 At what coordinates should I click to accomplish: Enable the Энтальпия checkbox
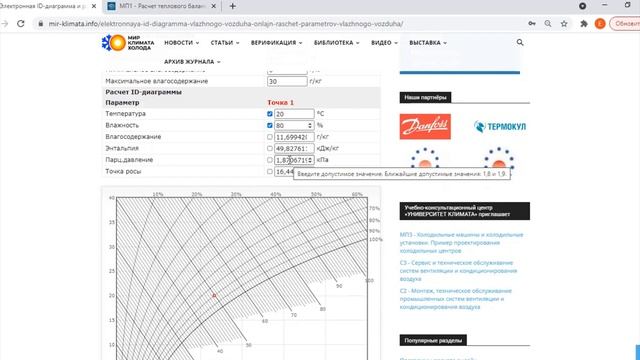[x=270, y=148]
